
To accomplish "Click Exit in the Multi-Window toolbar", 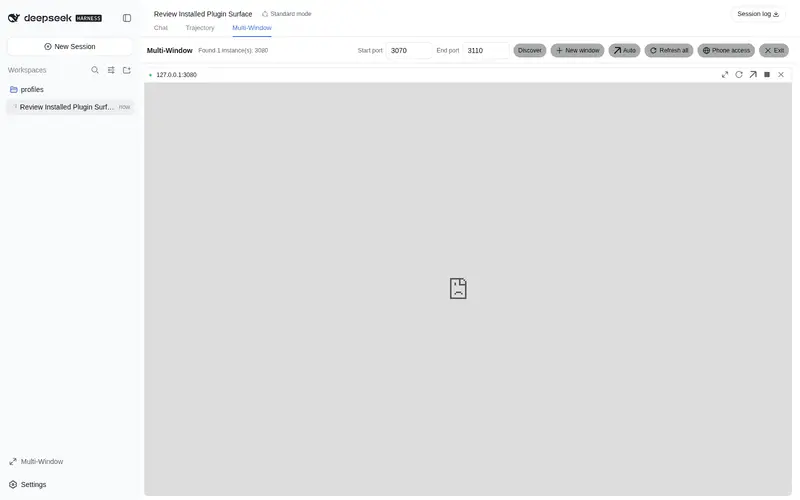I will tap(774, 51).
